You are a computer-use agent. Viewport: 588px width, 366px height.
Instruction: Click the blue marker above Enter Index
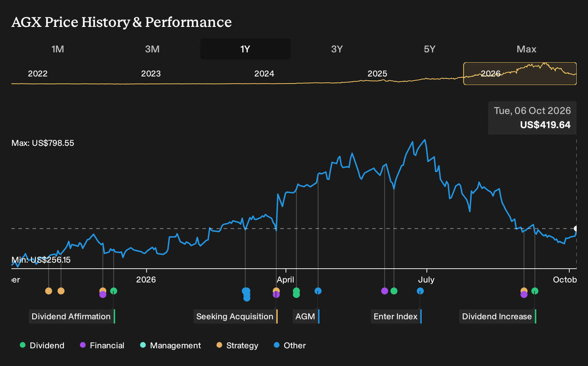click(x=420, y=291)
